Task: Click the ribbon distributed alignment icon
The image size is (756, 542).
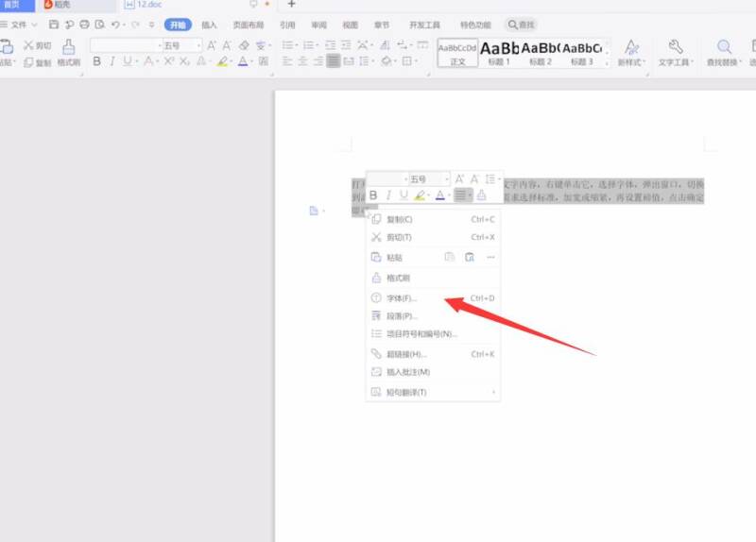Action: pos(349,61)
